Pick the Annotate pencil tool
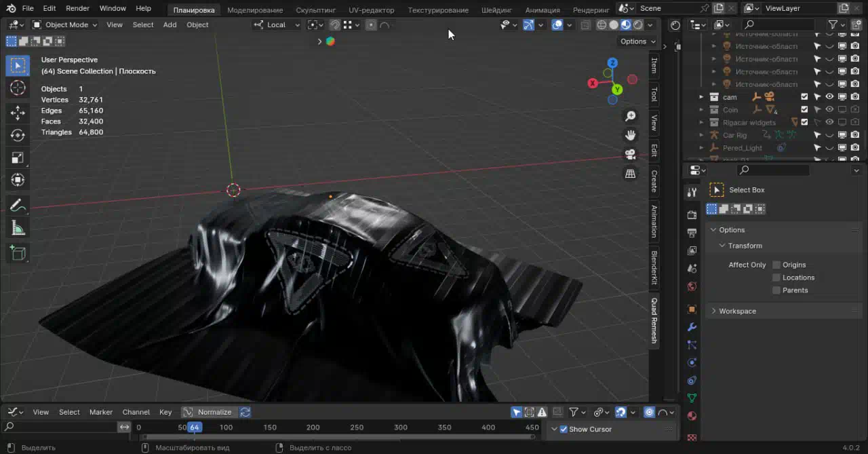 pos(18,206)
